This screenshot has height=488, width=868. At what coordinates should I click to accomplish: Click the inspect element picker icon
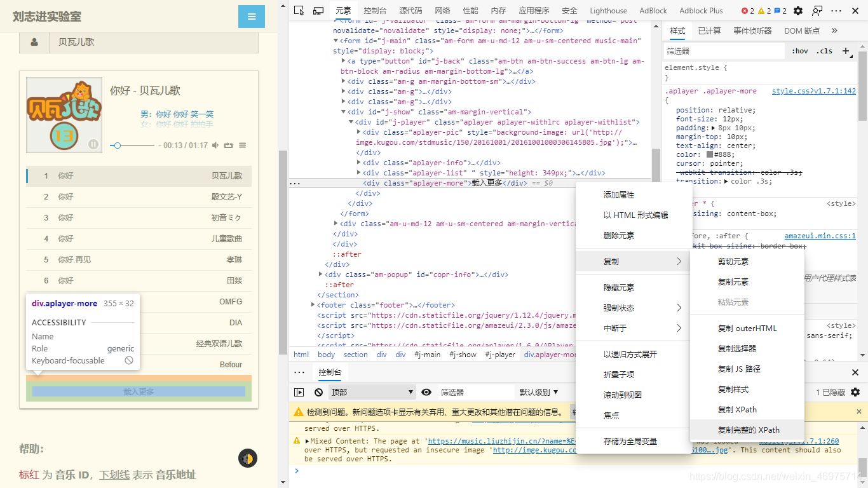coord(299,10)
